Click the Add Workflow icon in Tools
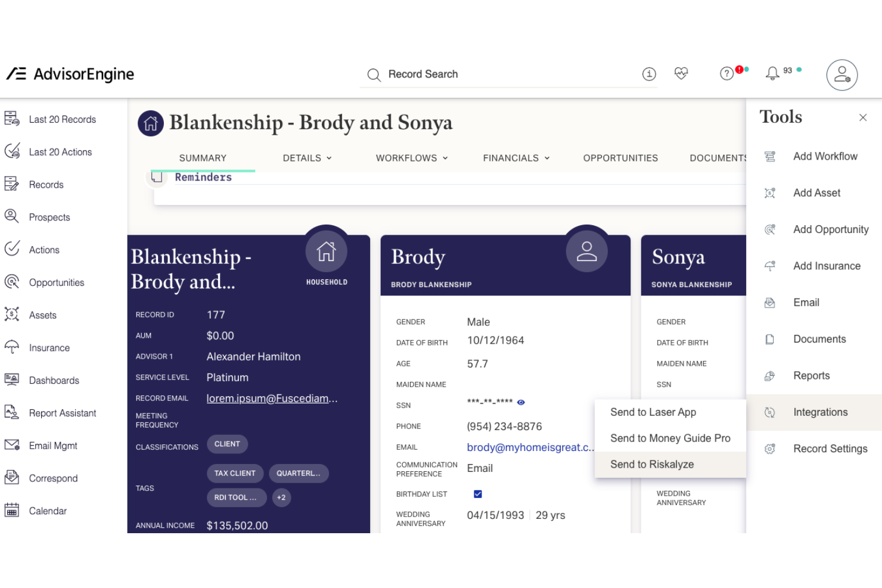The image size is (882, 588). coord(770,157)
